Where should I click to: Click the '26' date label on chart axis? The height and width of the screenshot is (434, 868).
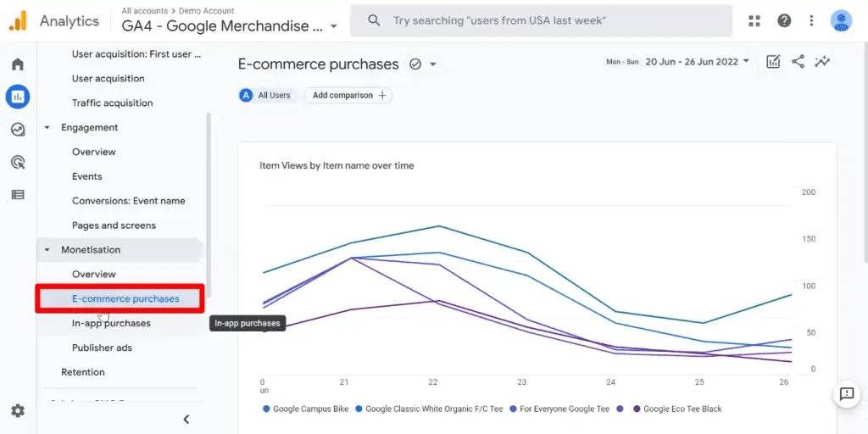pyautogui.click(x=783, y=382)
